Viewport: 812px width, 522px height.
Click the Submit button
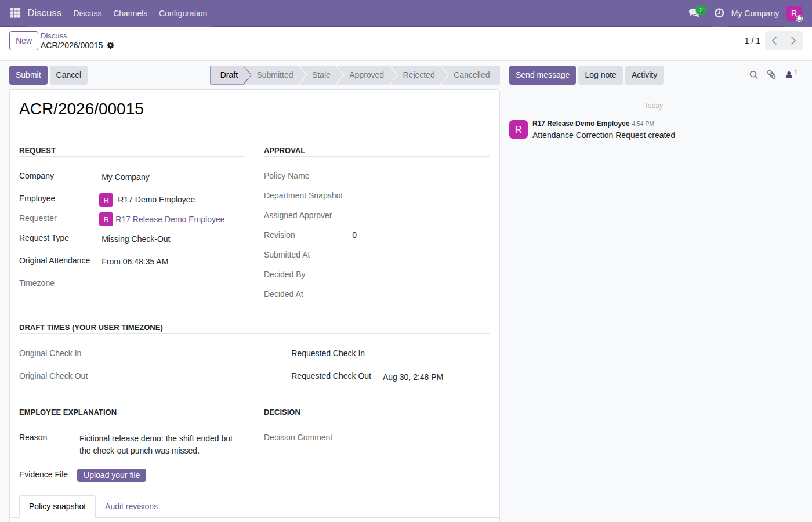pyautogui.click(x=28, y=75)
